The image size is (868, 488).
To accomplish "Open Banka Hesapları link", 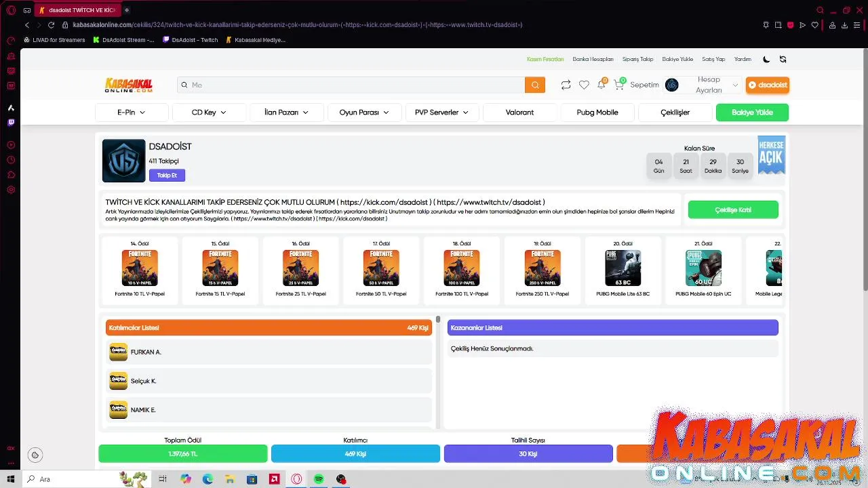I will [x=593, y=59].
